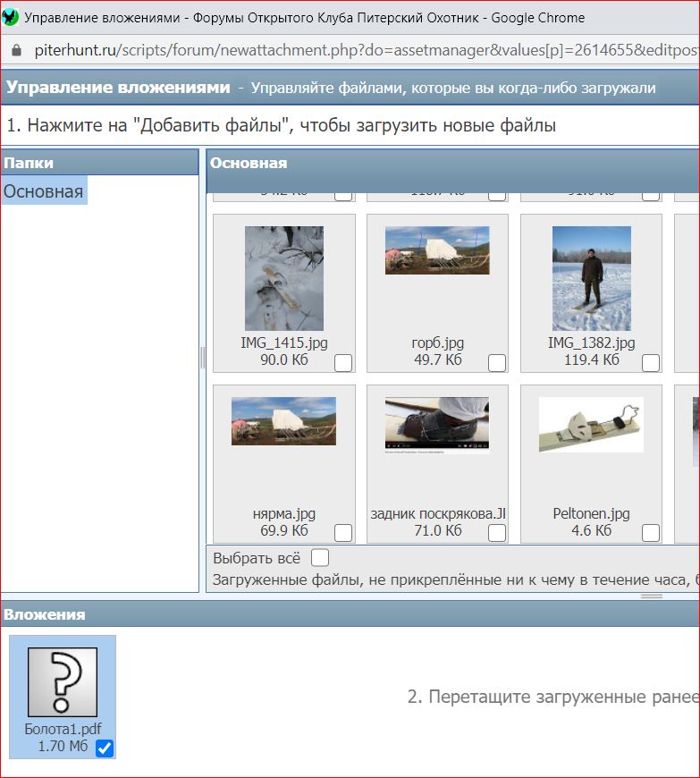Check the box for IMG_1415.jpg
This screenshot has height=778, width=700.
click(x=342, y=362)
